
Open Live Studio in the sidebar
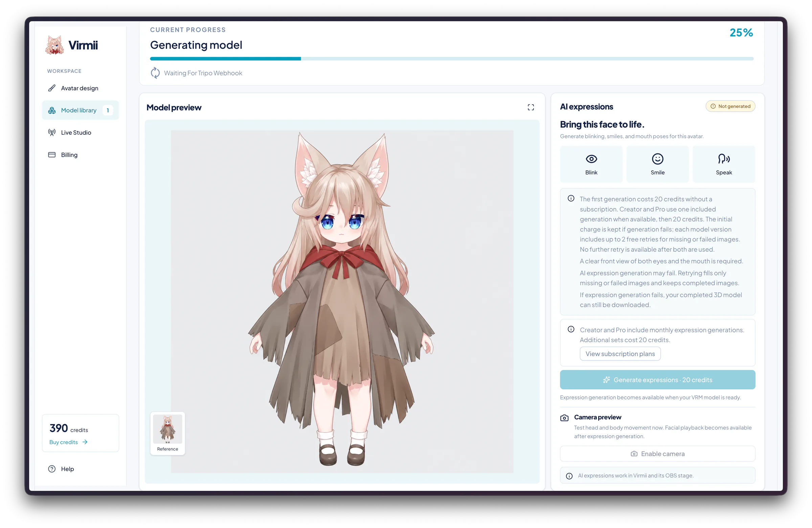81,132
